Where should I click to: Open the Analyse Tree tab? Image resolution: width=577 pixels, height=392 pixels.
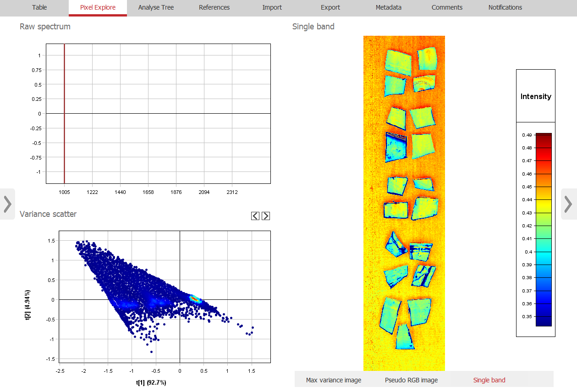[156, 7]
